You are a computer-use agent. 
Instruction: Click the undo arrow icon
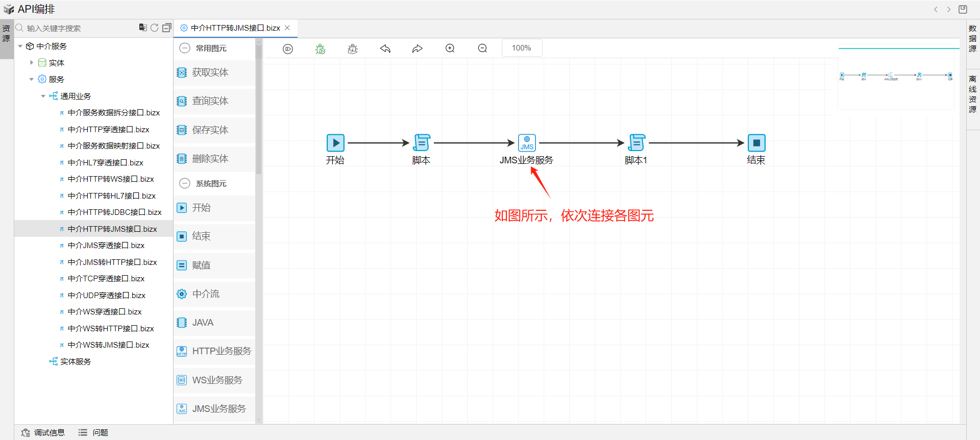[385, 48]
